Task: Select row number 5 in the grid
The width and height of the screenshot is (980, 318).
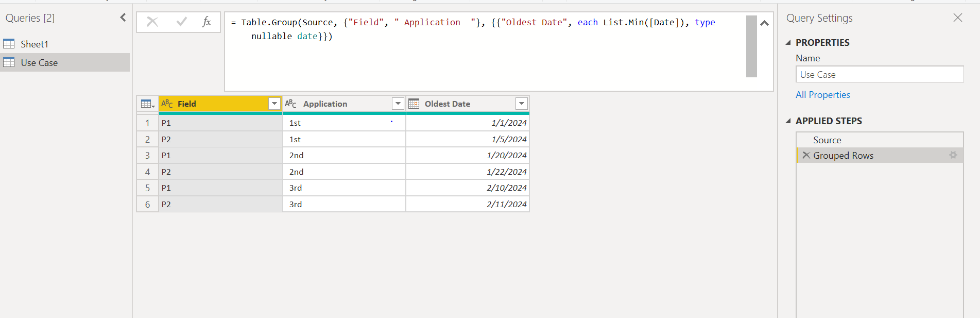Action: click(148, 188)
